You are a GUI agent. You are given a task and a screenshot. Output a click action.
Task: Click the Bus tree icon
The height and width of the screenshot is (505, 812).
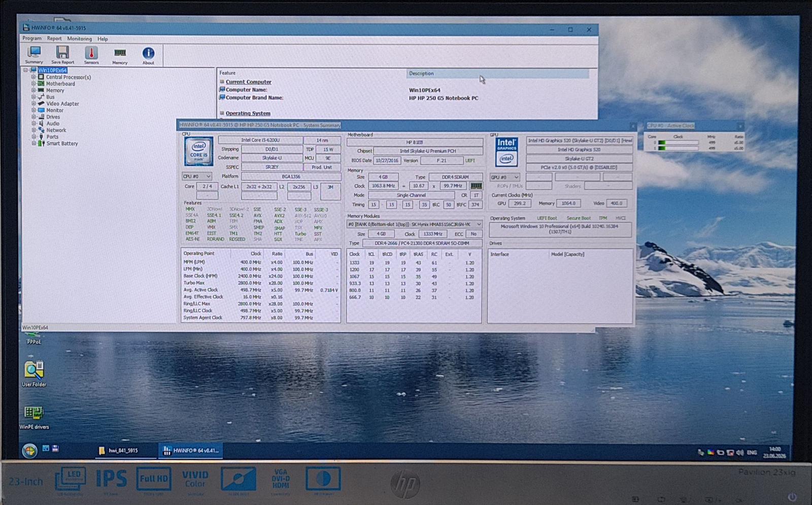click(x=41, y=97)
